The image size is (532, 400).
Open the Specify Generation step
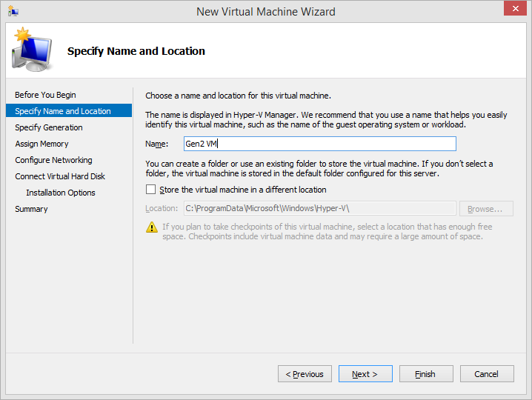tap(49, 127)
